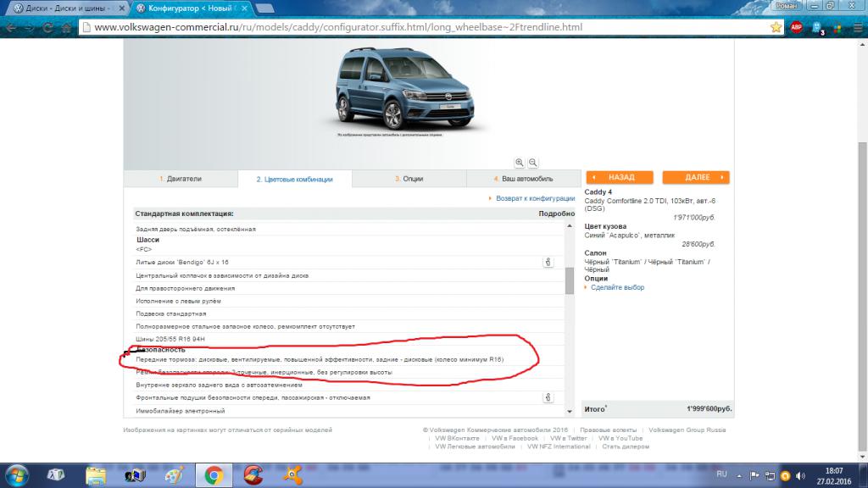Open a new browser tab

[x=264, y=8]
